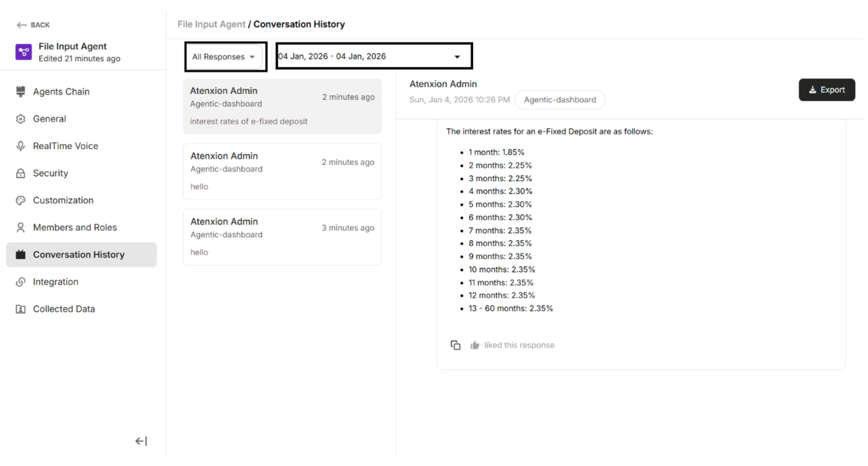Click the Export button
The image size is (868, 466).
click(x=827, y=90)
